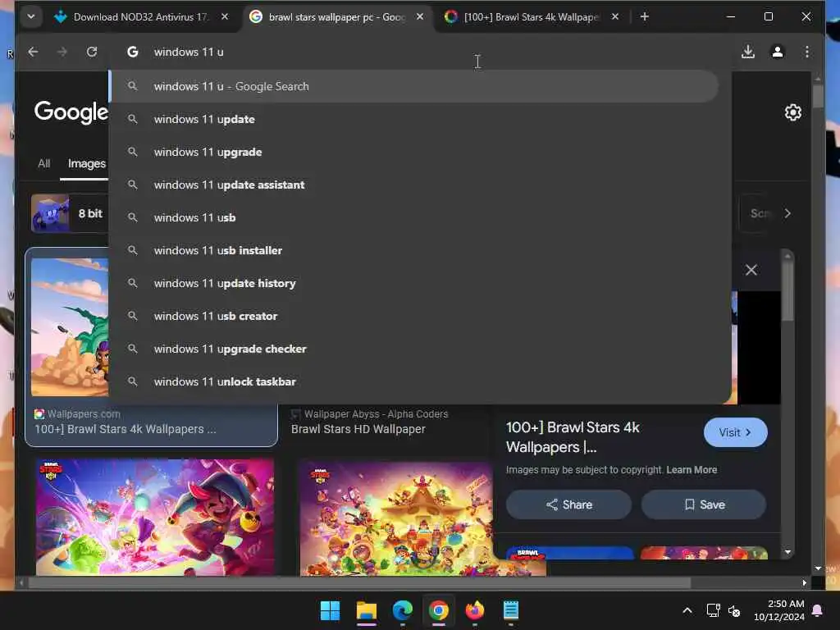Open Google quick settings gear
The width and height of the screenshot is (840, 630).
pos(793,112)
